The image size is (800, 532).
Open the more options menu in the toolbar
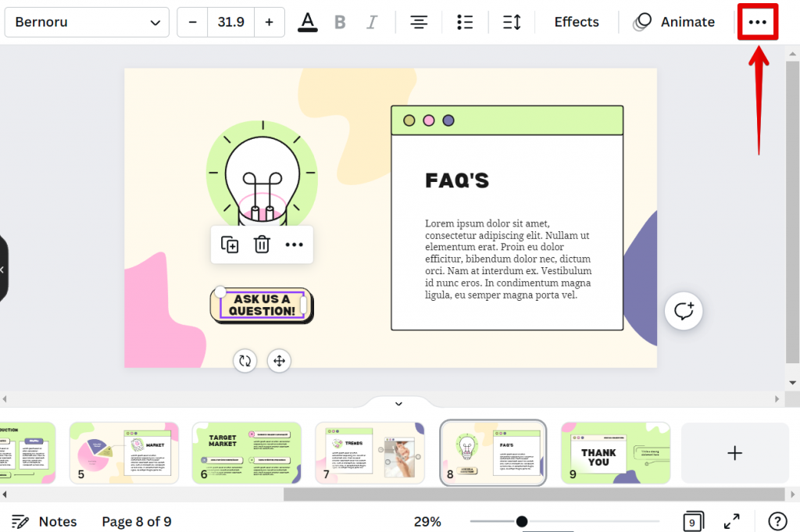[x=757, y=21]
